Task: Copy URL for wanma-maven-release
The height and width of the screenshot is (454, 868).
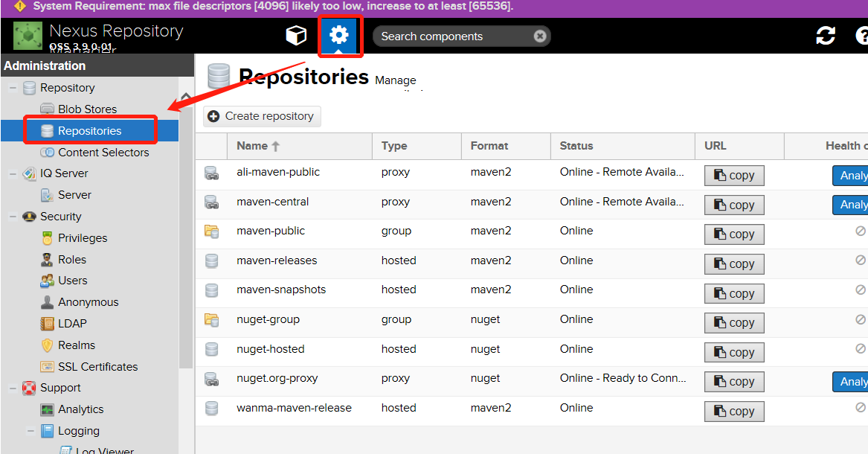Action: (x=734, y=412)
